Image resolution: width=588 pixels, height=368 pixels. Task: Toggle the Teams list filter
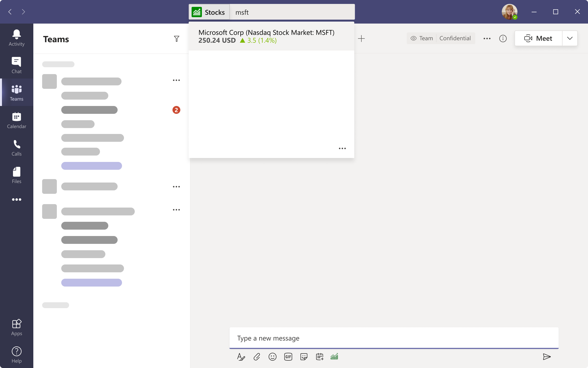pos(176,39)
